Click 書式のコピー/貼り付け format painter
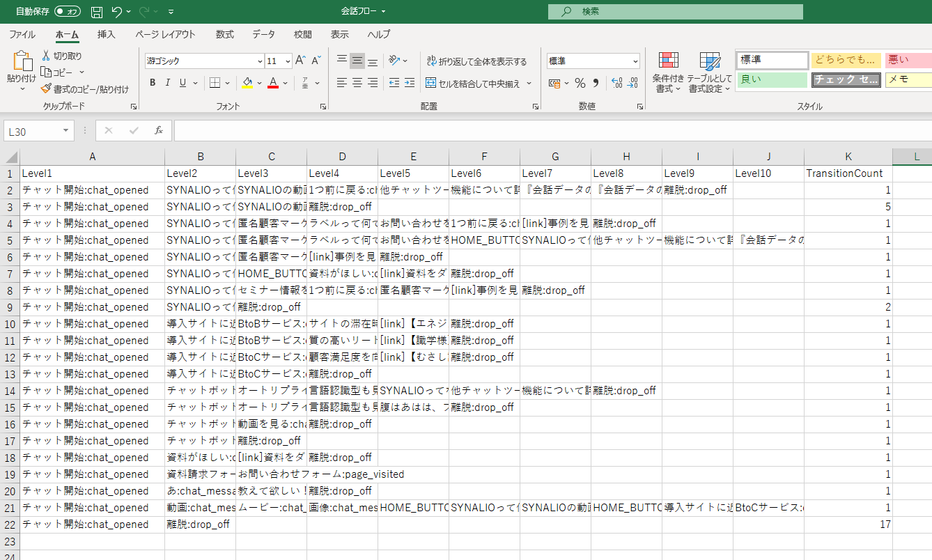This screenshot has width=932, height=560. click(85, 89)
